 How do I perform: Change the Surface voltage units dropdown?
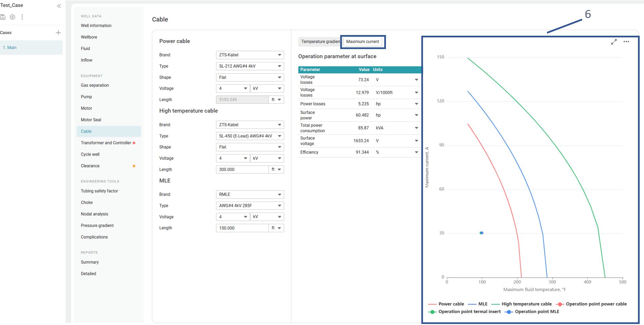[416, 141]
